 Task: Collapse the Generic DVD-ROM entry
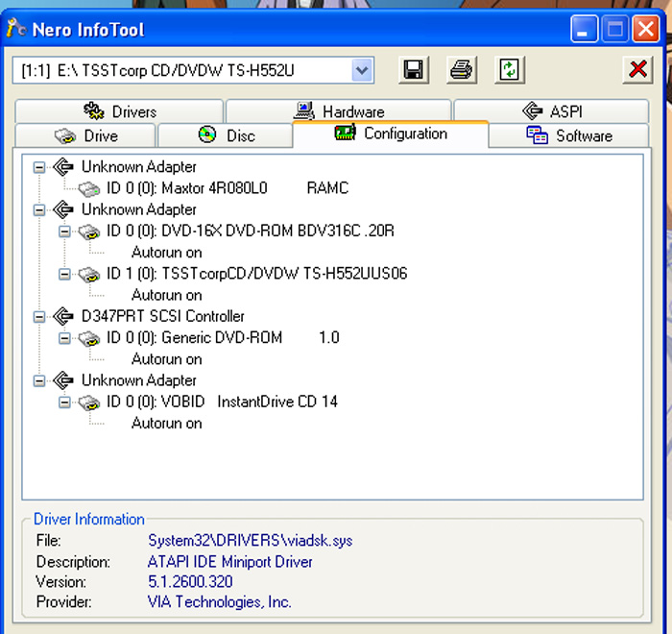click(x=64, y=338)
